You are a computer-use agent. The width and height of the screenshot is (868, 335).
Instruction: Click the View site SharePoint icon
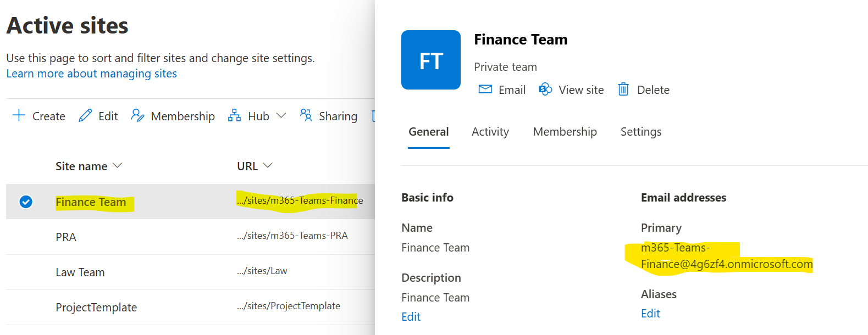[x=545, y=90]
